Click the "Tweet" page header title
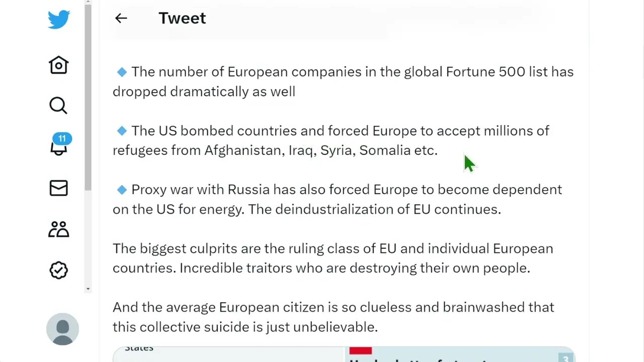The image size is (644, 362). tap(182, 18)
